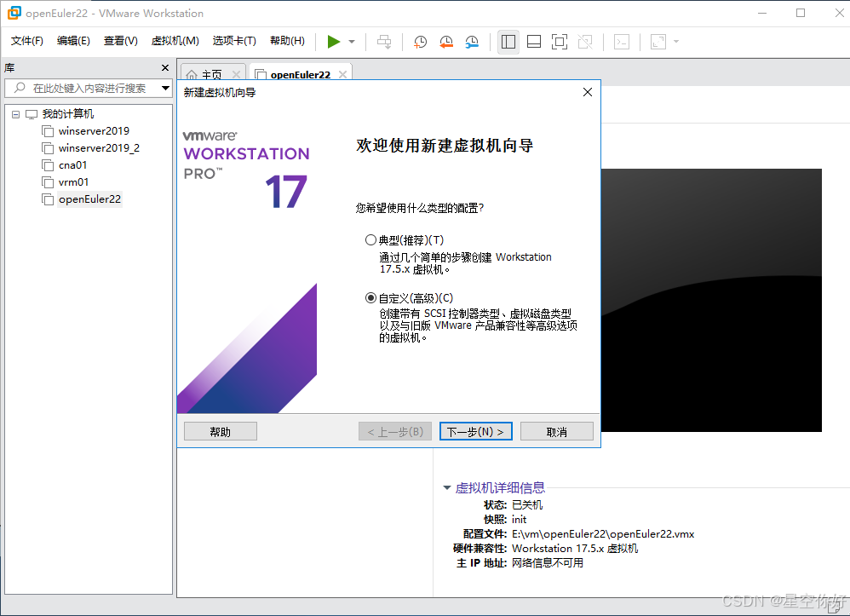This screenshot has width=850, height=616.
Task: Click the 帮助 button in wizard
Action: click(220, 432)
